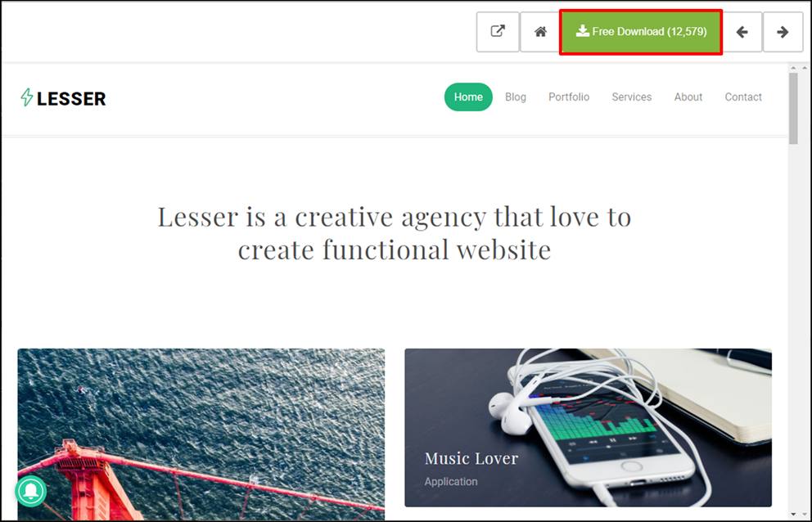Click the home icon button

540,32
